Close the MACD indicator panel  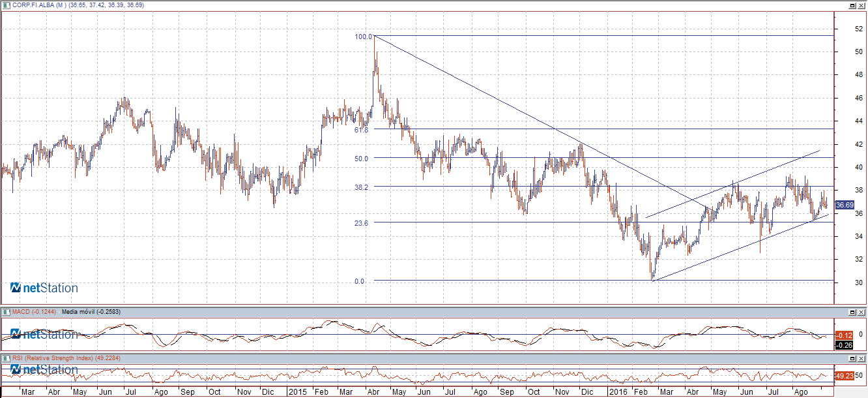pyautogui.click(x=861, y=313)
